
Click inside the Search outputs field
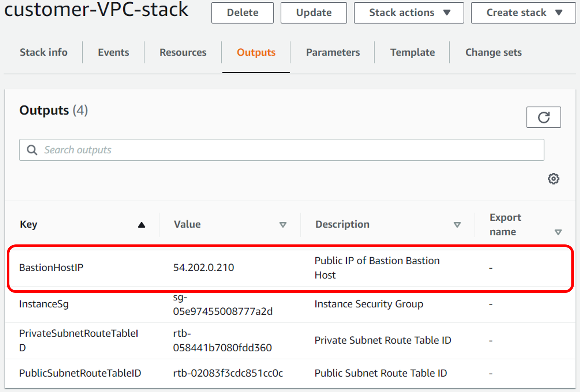[150, 150]
